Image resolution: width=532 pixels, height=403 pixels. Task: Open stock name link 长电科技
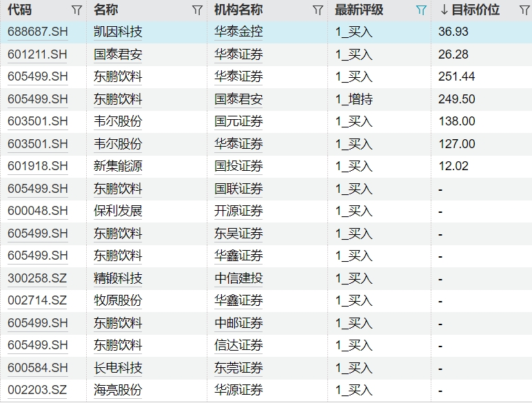(x=118, y=368)
